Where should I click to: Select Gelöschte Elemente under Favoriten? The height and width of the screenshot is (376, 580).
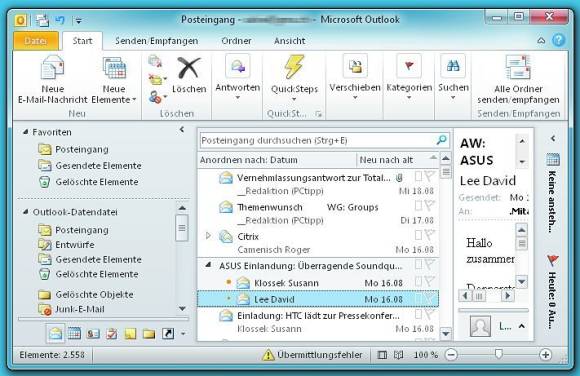point(88,182)
